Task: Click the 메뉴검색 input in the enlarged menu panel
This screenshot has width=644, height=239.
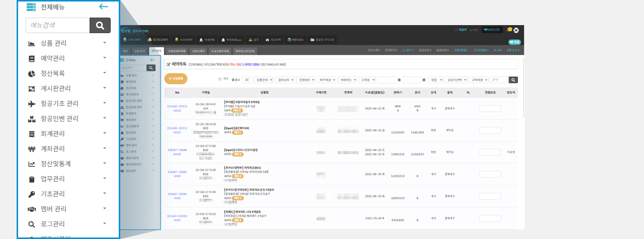Action: tap(57, 25)
